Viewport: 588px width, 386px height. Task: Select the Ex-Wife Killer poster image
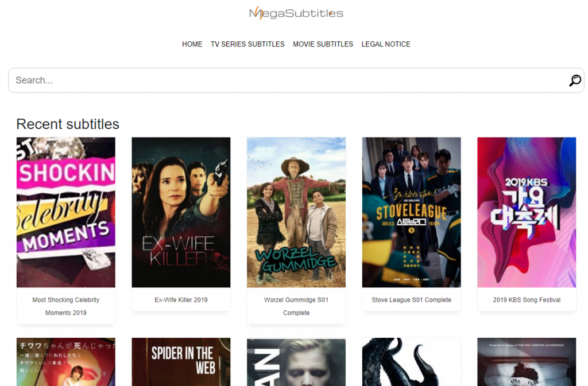click(181, 212)
